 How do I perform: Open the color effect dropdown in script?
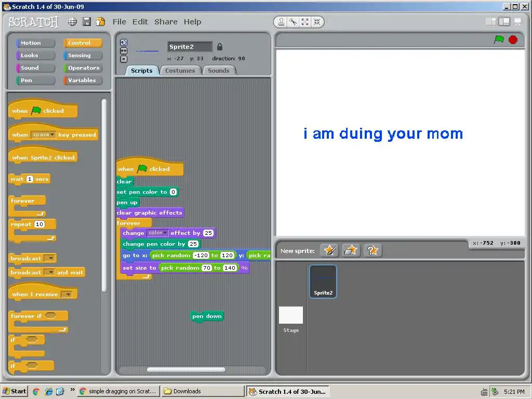click(x=157, y=233)
